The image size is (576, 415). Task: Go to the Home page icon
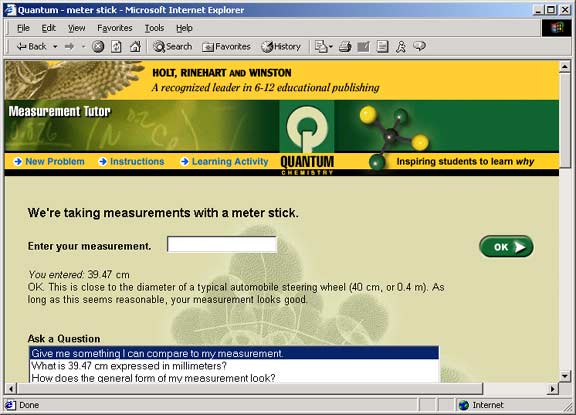(x=135, y=47)
